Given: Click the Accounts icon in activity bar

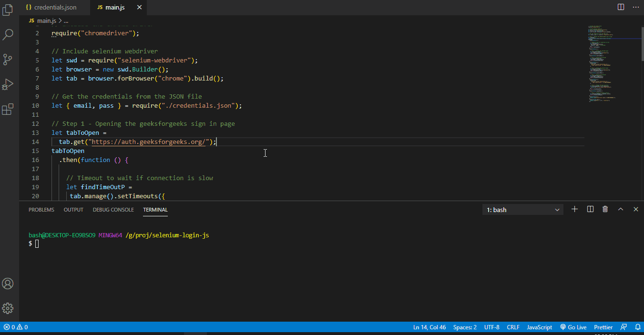Looking at the screenshot, I should pyautogui.click(x=8, y=284).
